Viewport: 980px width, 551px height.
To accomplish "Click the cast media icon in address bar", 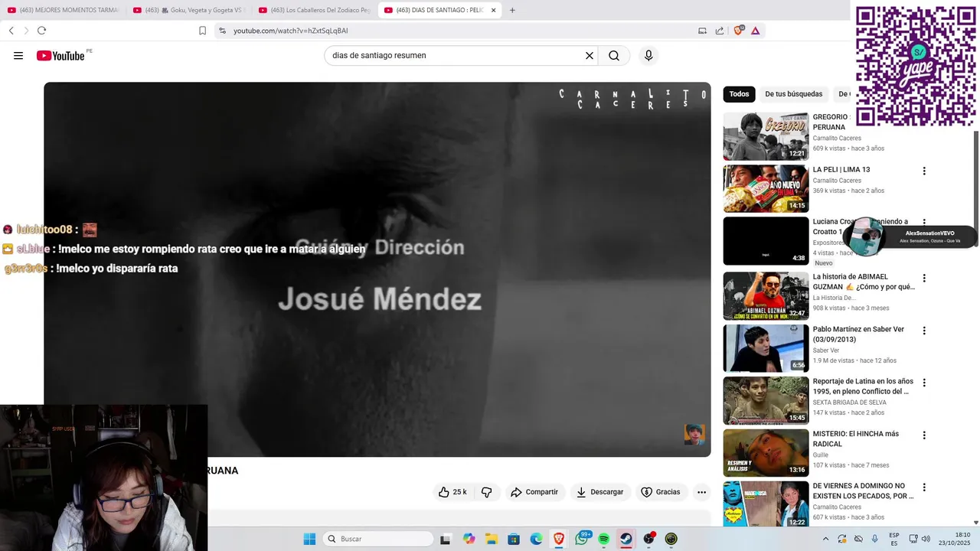I will click(x=702, y=31).
